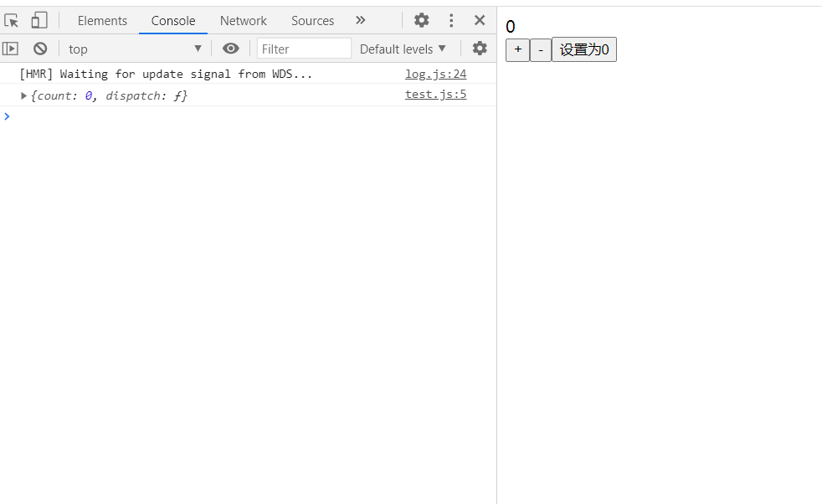Show the console sidebar icon
The width and height of the screenshot is (822, 504).
(11, 49)
